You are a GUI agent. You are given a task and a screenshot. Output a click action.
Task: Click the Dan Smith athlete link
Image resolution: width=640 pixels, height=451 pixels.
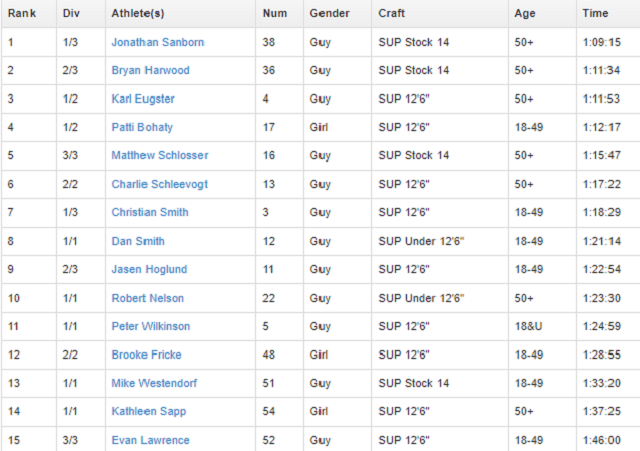click(138, 241)
